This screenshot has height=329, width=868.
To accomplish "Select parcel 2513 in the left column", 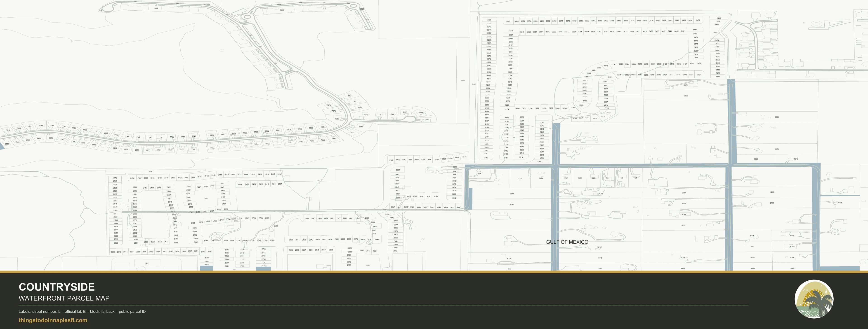I will pyautogui.click(x=115, y=178).
